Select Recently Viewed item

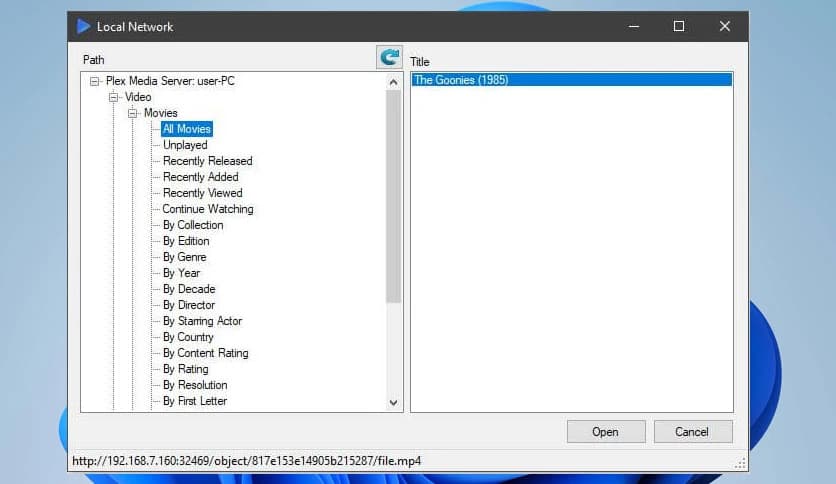203,193
